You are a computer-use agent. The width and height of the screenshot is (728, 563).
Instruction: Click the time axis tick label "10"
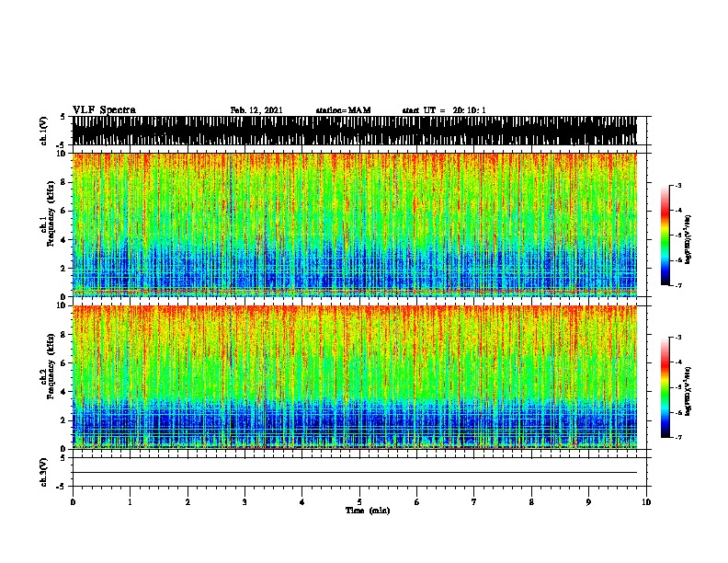[x=646, y=502]
